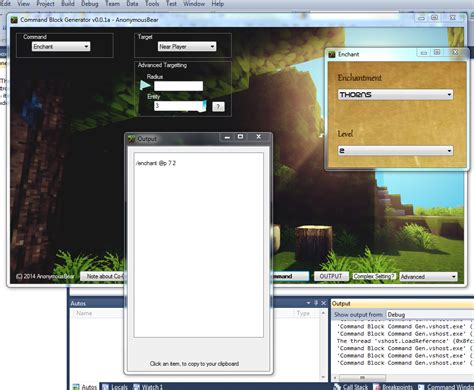The width and height of the screenshot is (474, 390).
Task: Open the Team menu
Action: (112, 4)
